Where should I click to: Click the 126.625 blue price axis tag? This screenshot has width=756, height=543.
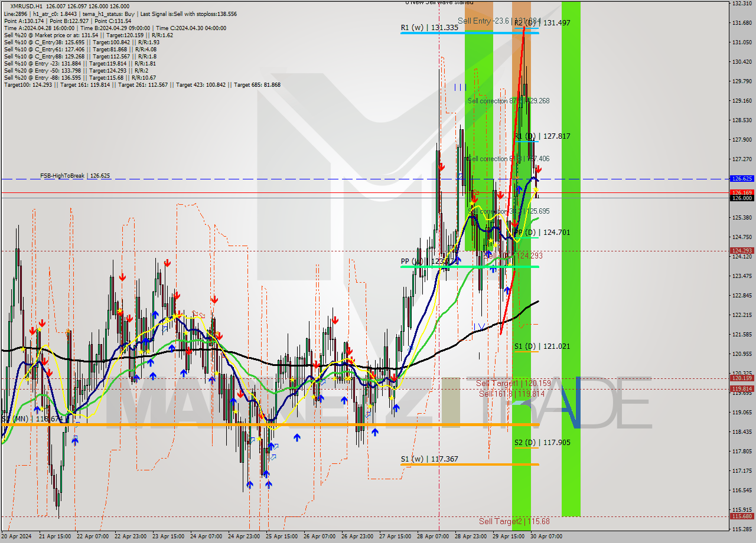pyautogui.click(x=742, y=178)
